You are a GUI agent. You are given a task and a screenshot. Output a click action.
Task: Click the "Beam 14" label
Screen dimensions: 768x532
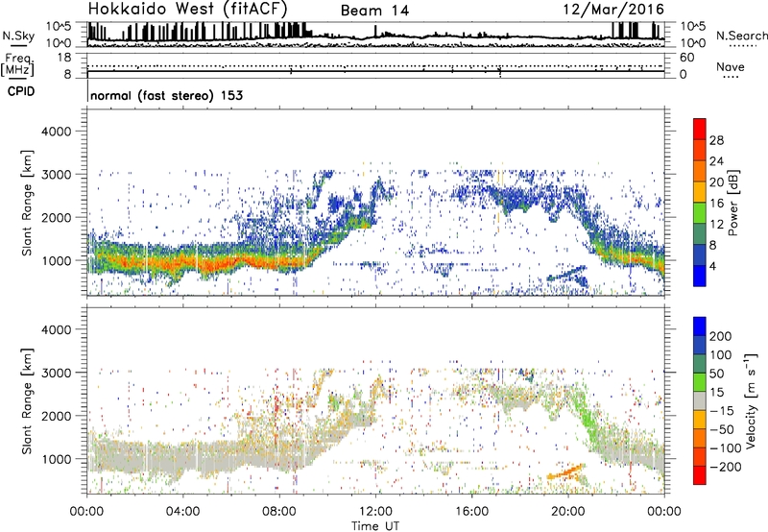pyautogui.click(x=374, y=11)
